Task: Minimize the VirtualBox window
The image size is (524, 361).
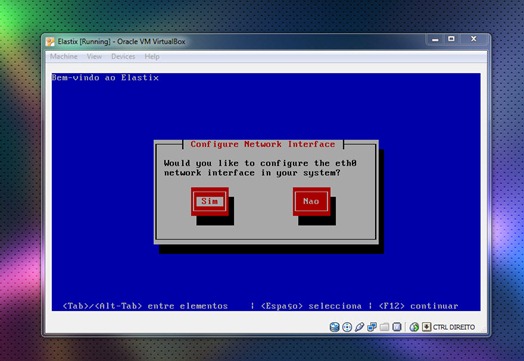Action: [x=435, y=39]
